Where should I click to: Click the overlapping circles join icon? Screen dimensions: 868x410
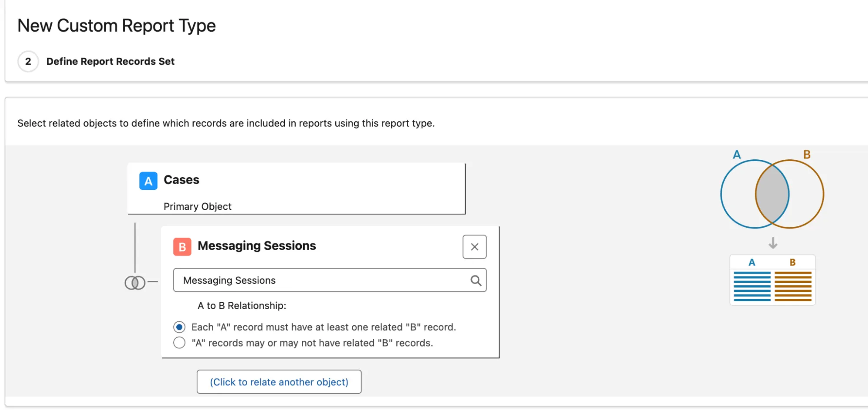point(135,283)
